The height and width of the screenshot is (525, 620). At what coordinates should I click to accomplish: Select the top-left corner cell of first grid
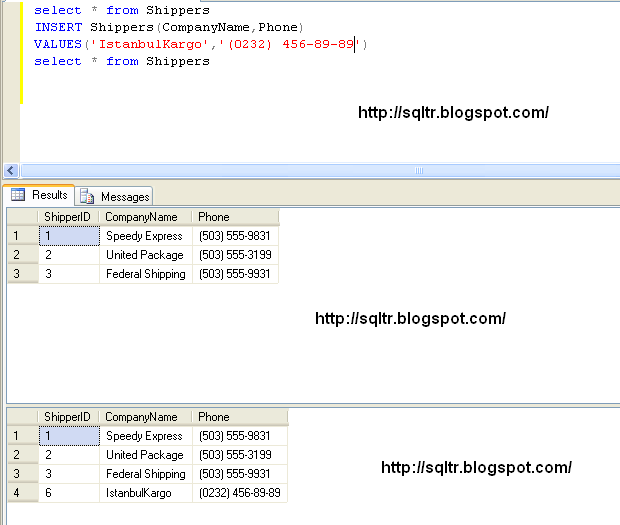pos(23,217)
